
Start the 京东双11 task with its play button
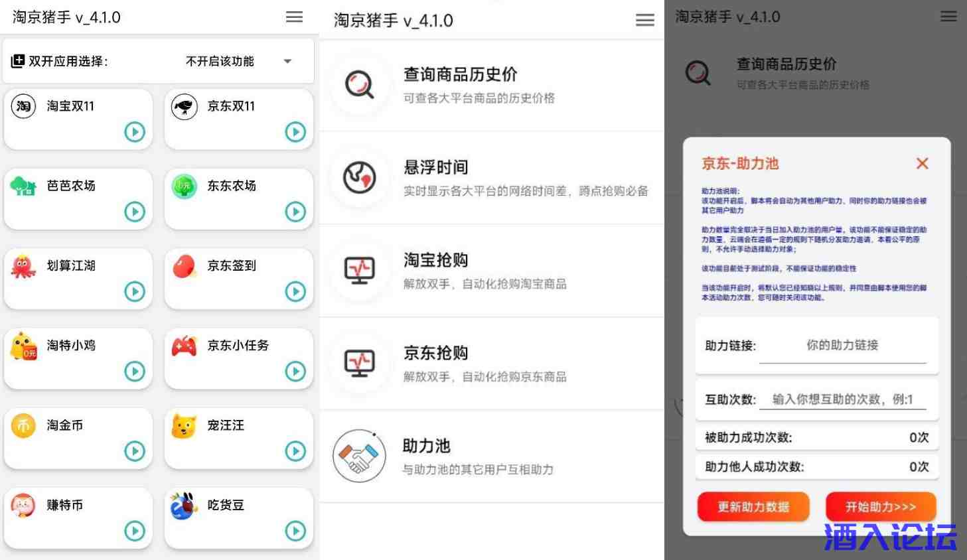[295, 132]
